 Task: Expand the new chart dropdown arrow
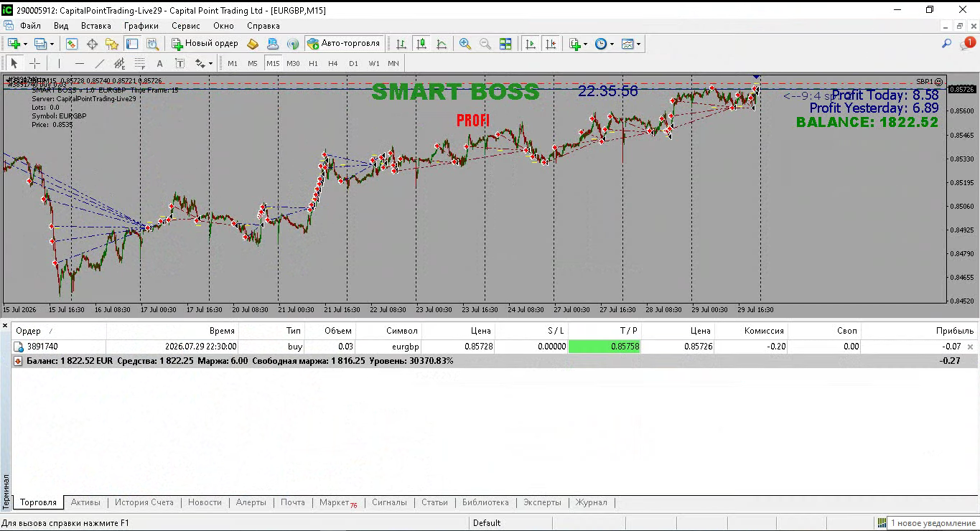[x=25, y=44]
